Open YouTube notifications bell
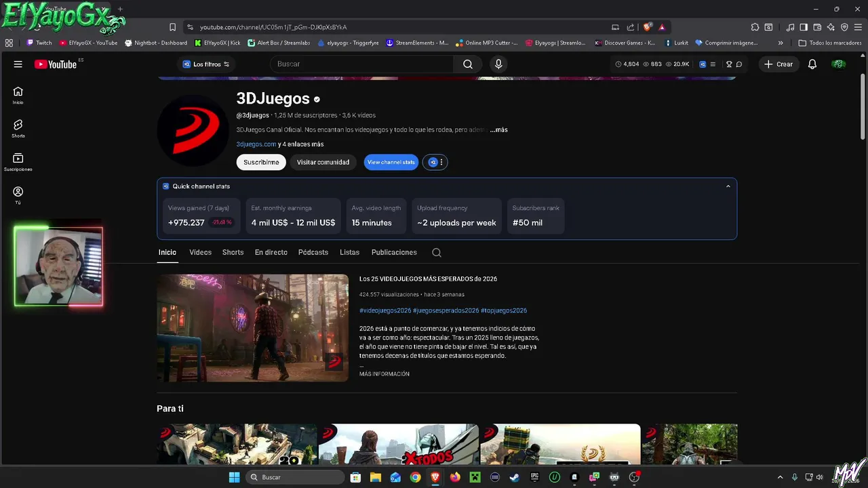868x488 pixels. pyautogui.click(x=812, y=64)
